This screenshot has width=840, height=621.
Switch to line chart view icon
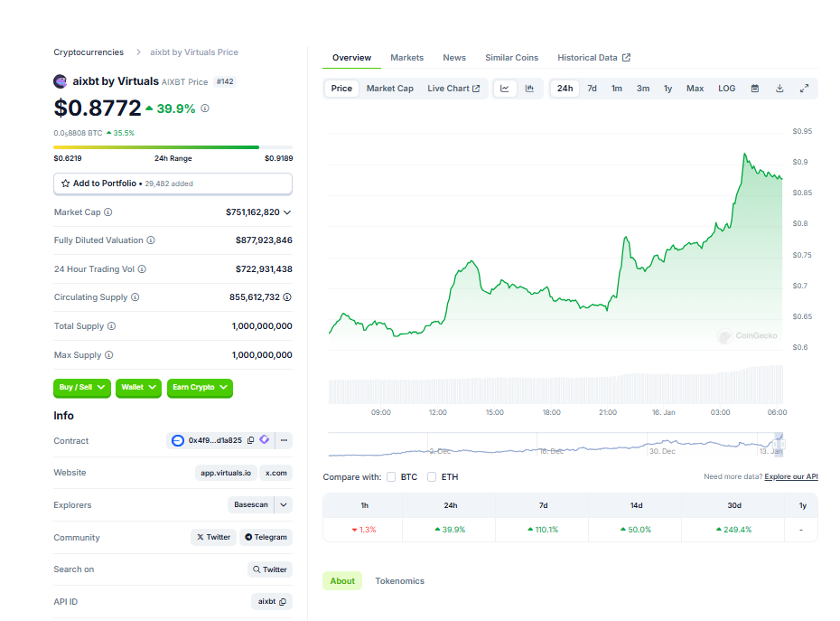click(x=505, y=89)
